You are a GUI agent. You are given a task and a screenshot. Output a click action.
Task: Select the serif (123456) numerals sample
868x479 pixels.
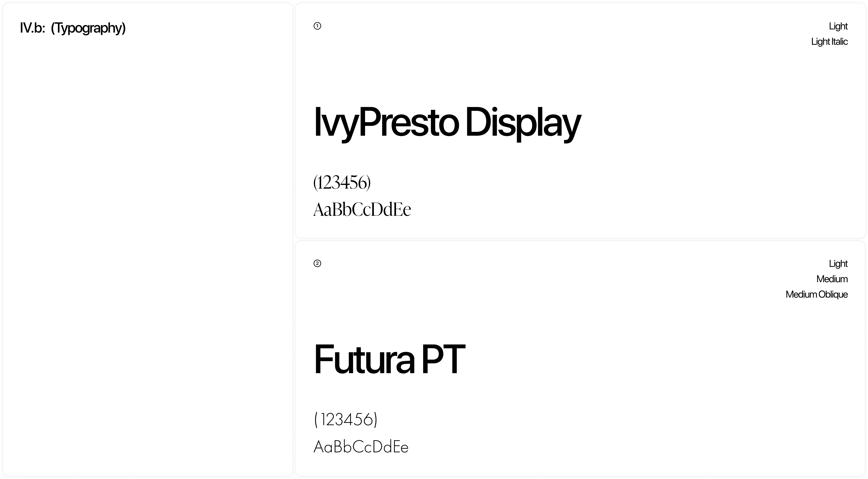342,182
